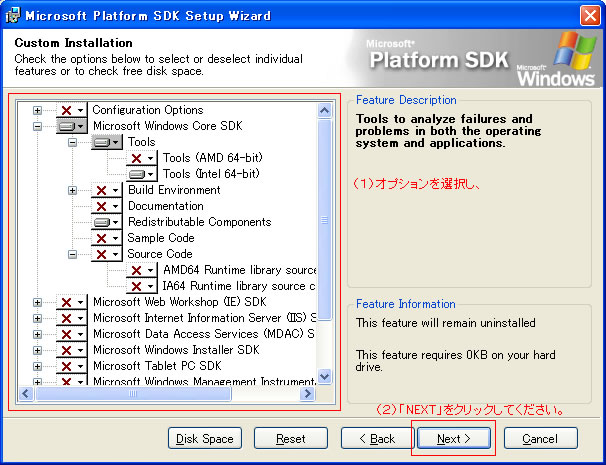606x465 pixels.
Task: Open install-state dropdown for Microsoft Tablet PC SDK
Action: (72, 366)
